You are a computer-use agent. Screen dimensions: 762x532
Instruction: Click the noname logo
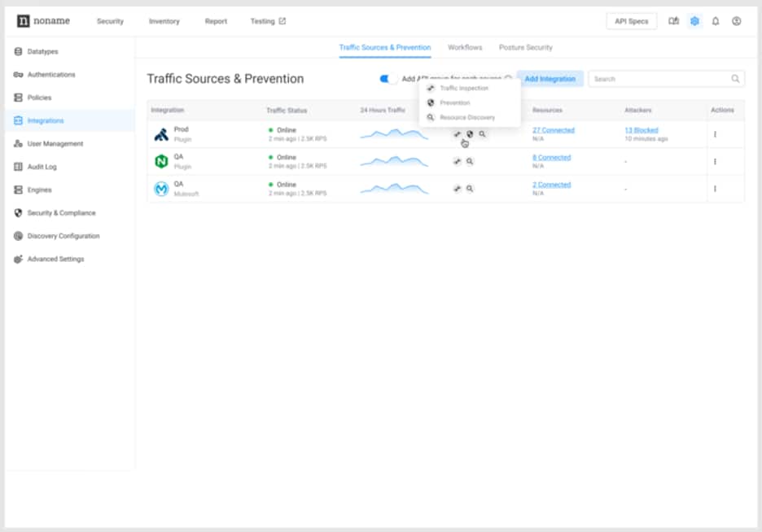tap(46, 21)
